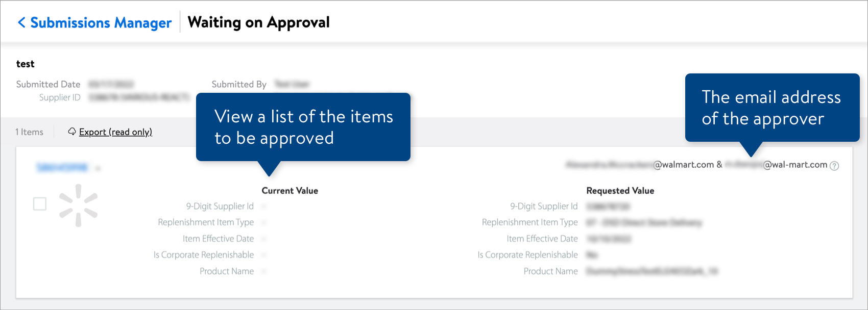
Task: Click the 1 Items counter label
Action: 30,132
